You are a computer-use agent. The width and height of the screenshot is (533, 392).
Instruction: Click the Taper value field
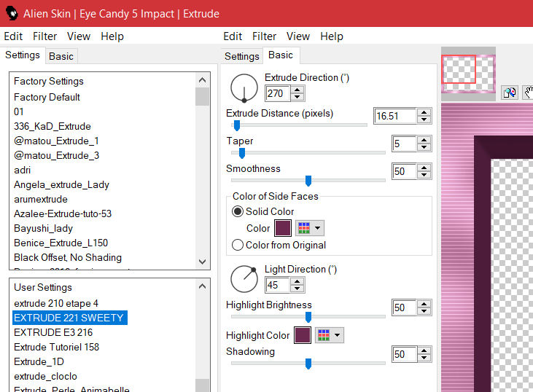coord(404,144)
